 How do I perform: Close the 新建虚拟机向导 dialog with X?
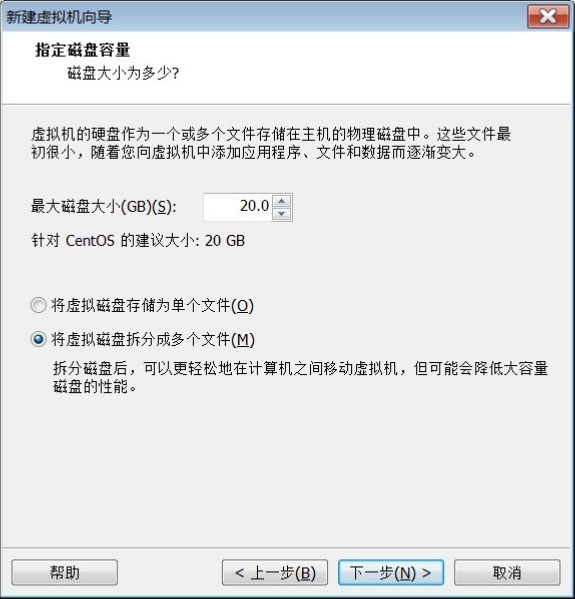(548, 16)
